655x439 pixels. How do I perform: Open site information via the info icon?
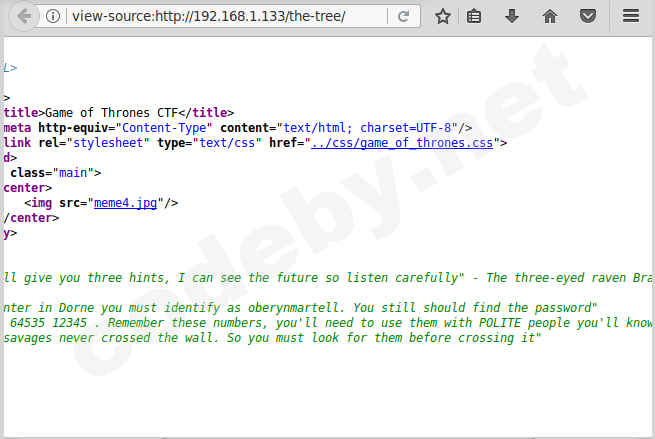click(x=53, y=17)
